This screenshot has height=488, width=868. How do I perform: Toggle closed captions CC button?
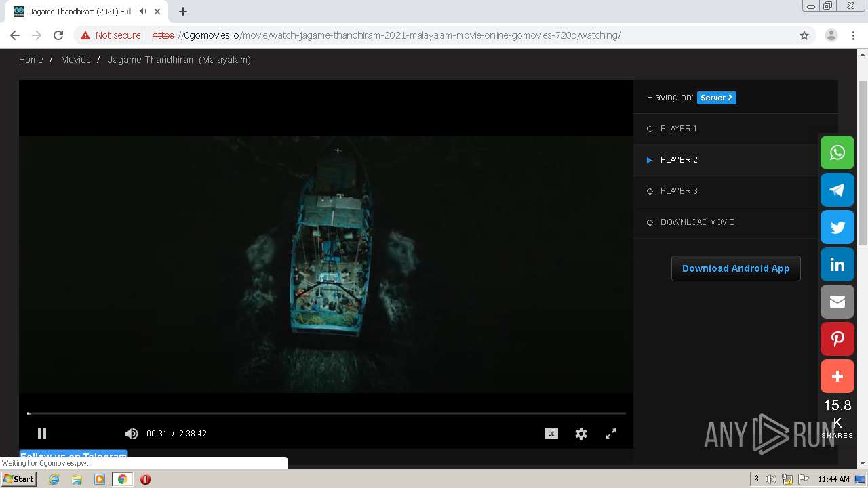click(x=551, y=434)
